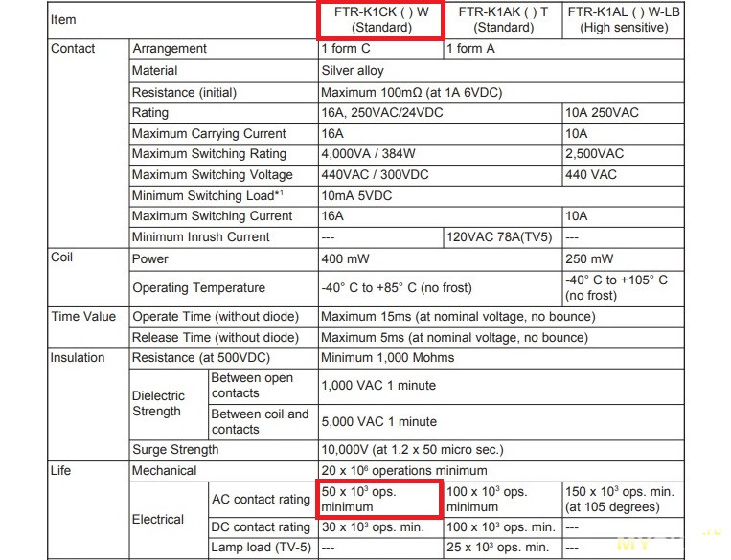The image size is (731, 560).
Task: Click the '440 VAC' value
Action: 623,175
